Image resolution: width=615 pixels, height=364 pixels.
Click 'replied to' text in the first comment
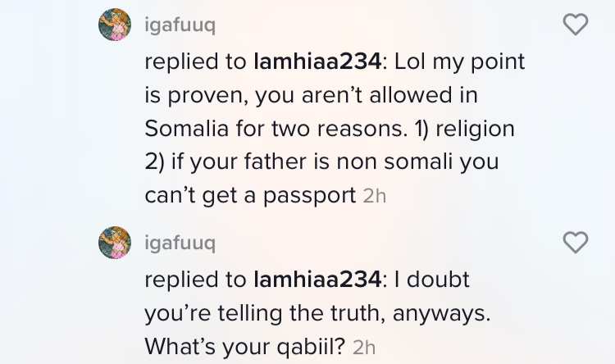click(x=195, y=61)
